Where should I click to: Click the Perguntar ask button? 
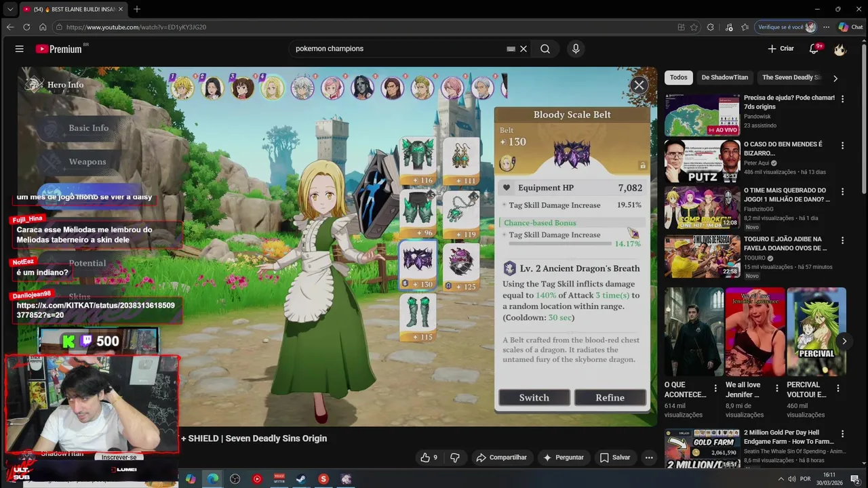click(564, 457)
